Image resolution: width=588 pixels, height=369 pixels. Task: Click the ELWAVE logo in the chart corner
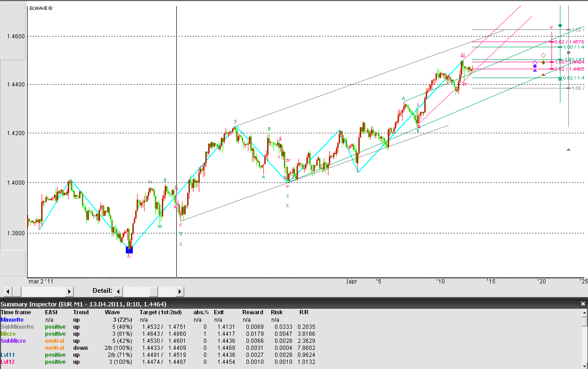[x=40, y=8]
